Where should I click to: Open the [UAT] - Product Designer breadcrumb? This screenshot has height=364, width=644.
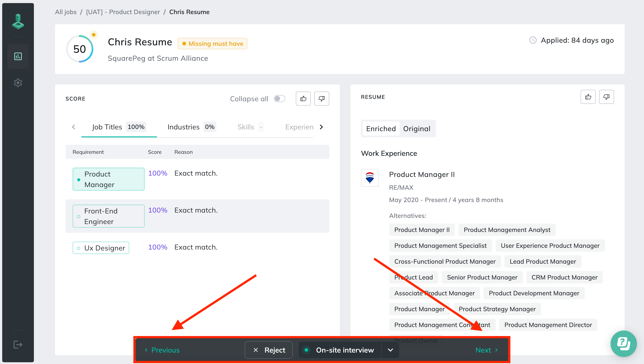click(x=123, y=12)
